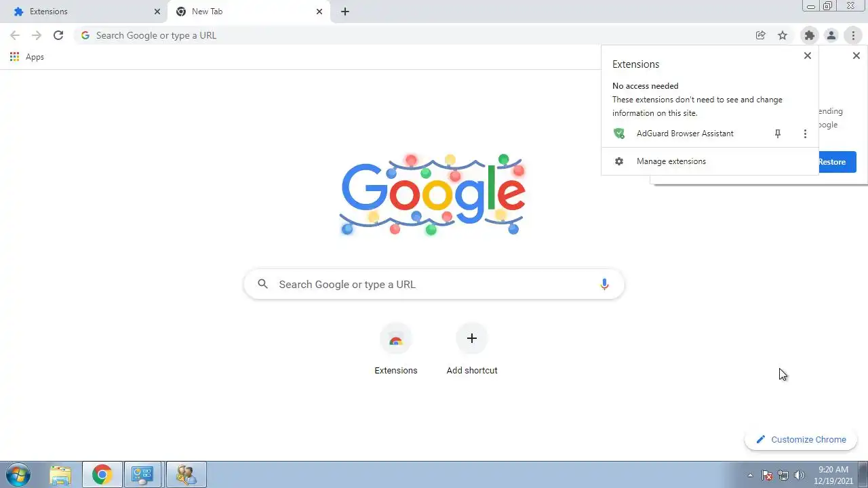Image resolution: width=868 pixels, height=488 pixels.
Task: Click the browser forward arrow
Action: coord(37,35)
